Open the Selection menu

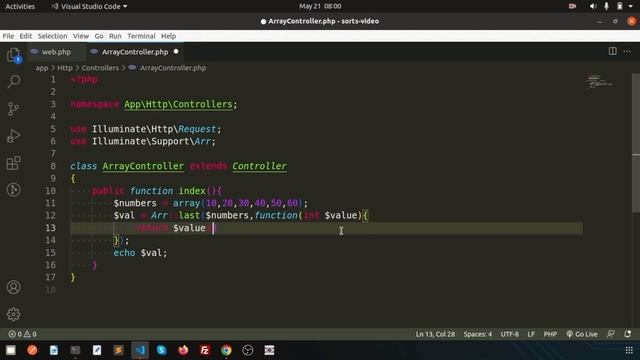click(52, 36)
